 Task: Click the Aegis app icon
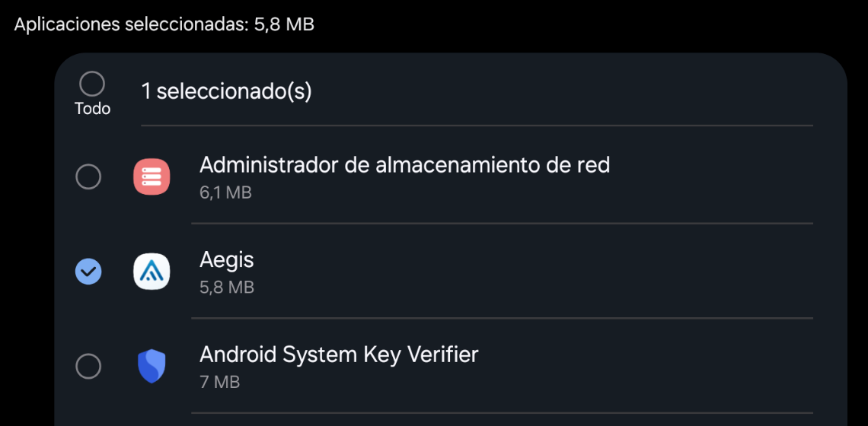(x=152, y=271)
